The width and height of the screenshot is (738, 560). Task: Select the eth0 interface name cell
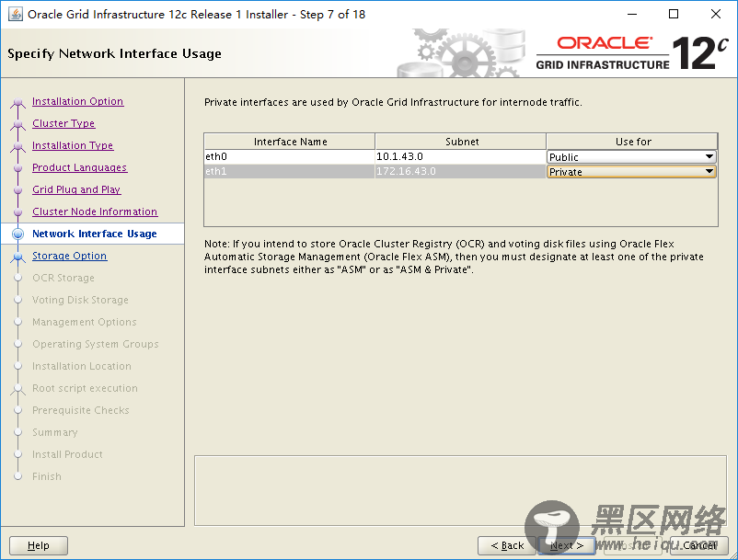290,156
